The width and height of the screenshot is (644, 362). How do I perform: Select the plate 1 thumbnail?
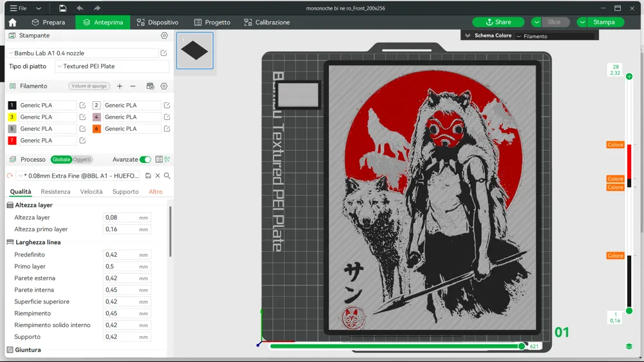click(195, 50)
